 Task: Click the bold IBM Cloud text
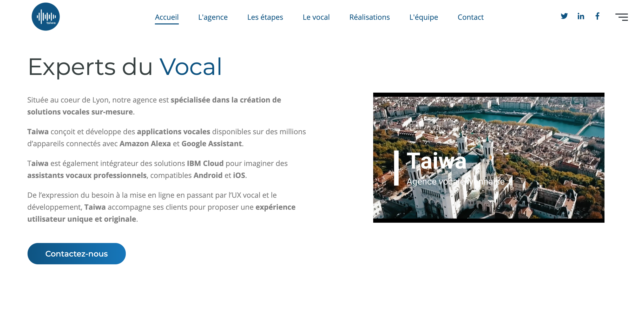pyautogui.click(x=205, y=163)
